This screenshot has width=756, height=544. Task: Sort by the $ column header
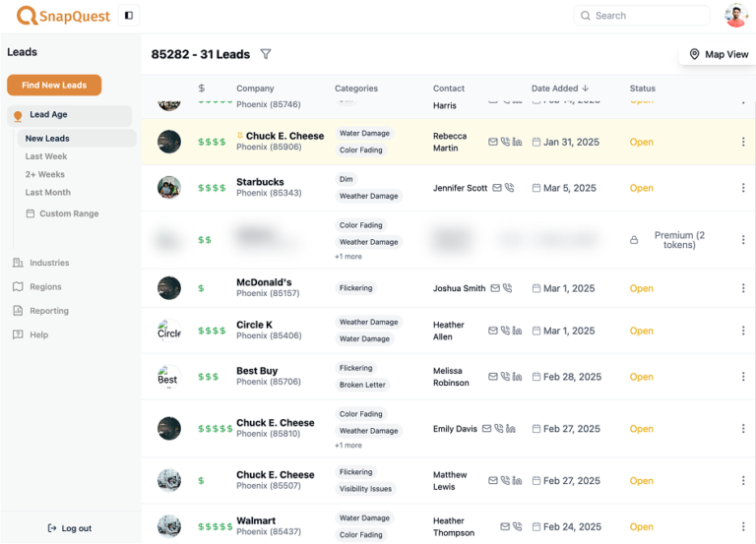[202, 89]
